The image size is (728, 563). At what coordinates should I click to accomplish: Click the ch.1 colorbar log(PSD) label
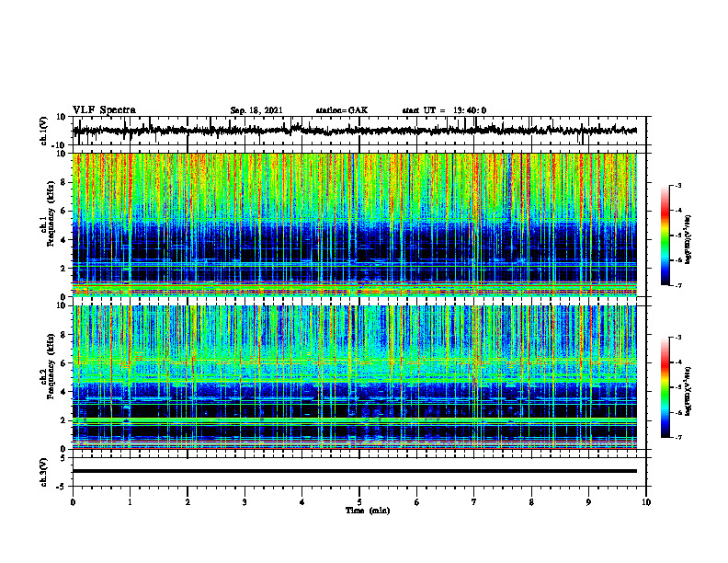tap(688, 240)
